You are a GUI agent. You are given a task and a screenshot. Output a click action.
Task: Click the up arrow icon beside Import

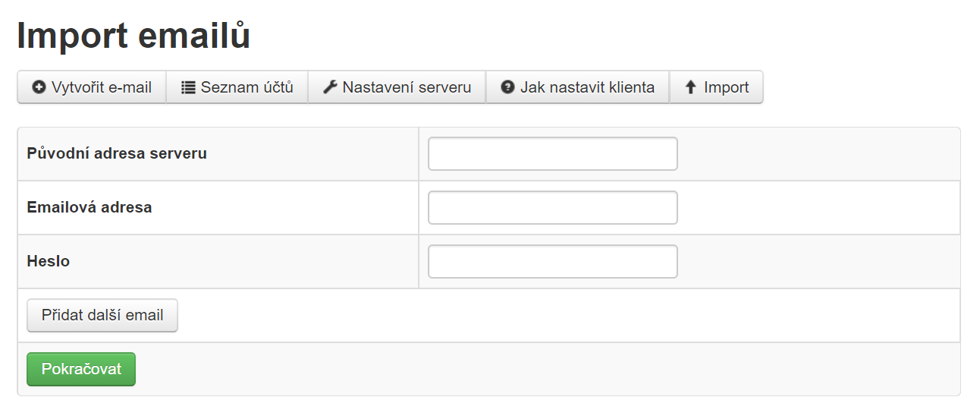point(691,87)
